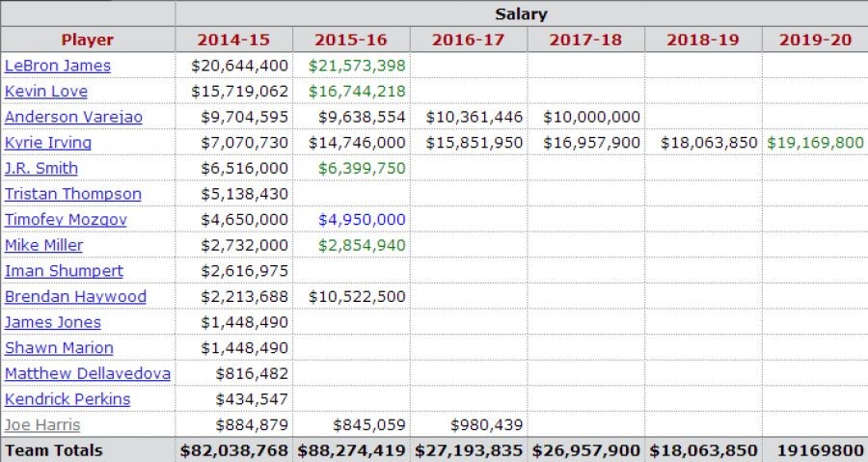Click the 2014-15 column header

click(233, 40)
